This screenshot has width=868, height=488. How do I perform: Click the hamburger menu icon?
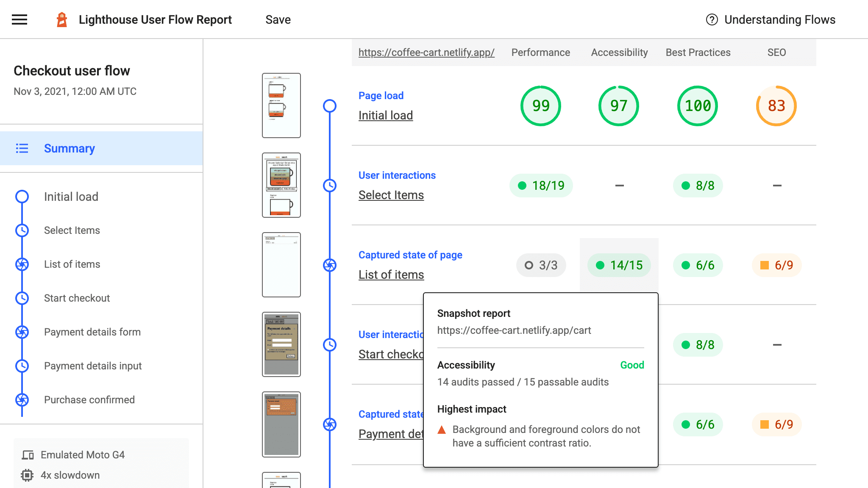click(19, 19)
